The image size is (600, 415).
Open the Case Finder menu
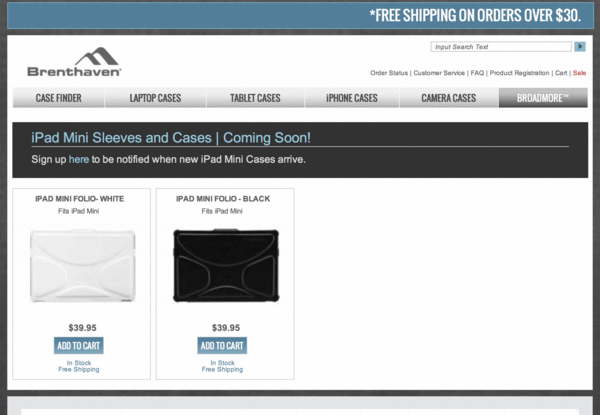pyautogui.click(x=59, y=98)
